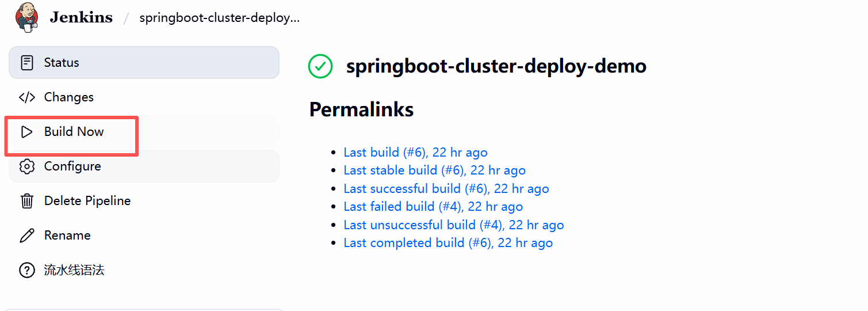The height and width of the screenshot is (311, 868).
Task: Go to Jenkins home via breadcrumb text
Action: (81, 17)
